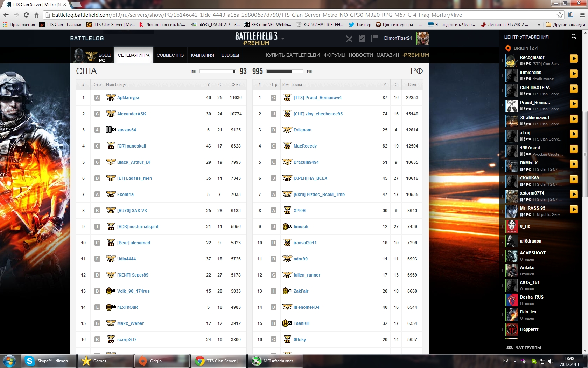
Task: Click the DimonTiger24 username in the header
Action: [x=398, y=38]
